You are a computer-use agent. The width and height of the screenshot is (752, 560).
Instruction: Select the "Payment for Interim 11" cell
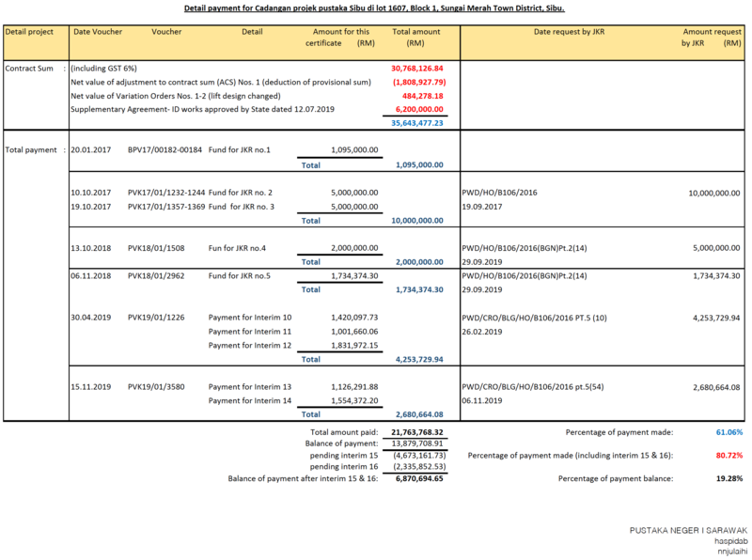pyautogui.click(x=250, y=332)
